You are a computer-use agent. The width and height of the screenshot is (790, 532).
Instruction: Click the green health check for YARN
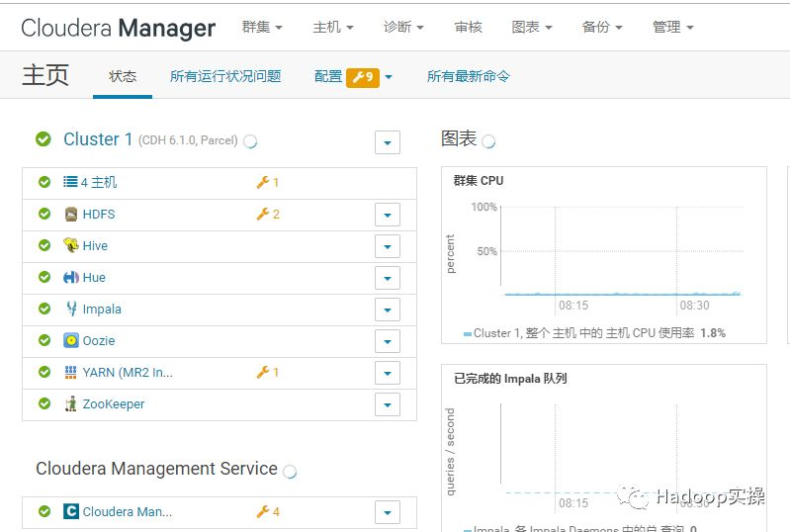click(x=44, y=372)
